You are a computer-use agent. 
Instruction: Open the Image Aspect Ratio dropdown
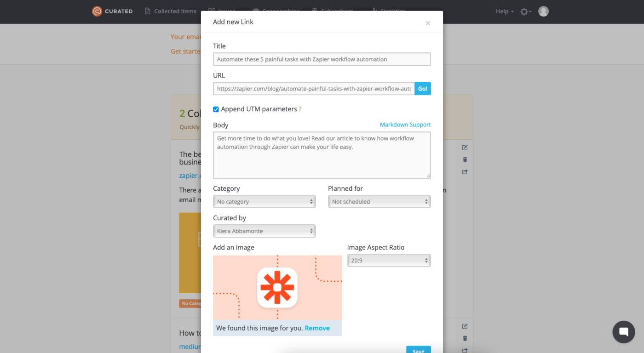(x=389, y=261)
